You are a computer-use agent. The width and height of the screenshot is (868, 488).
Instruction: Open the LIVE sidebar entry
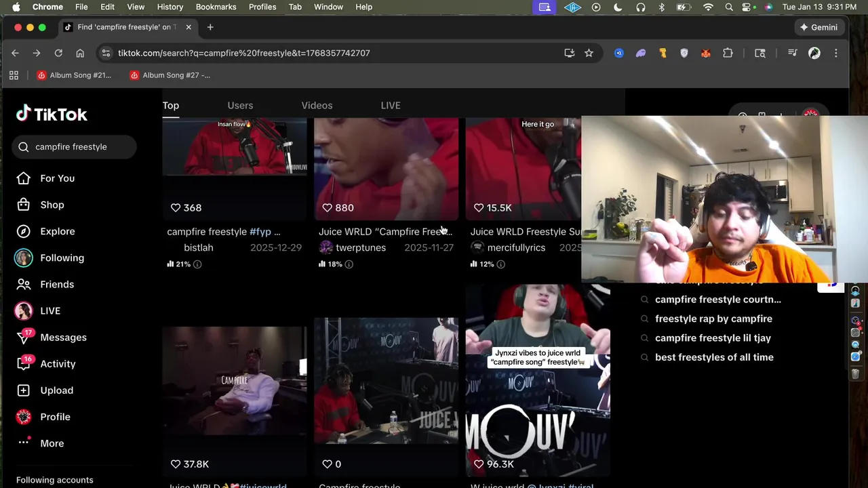pos(50,310)
